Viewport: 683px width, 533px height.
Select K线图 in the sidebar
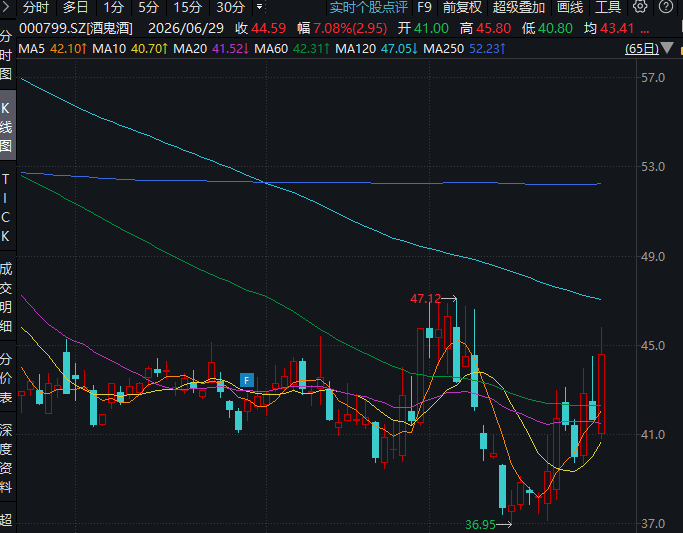pyautogui.click(x=6, y=127)
